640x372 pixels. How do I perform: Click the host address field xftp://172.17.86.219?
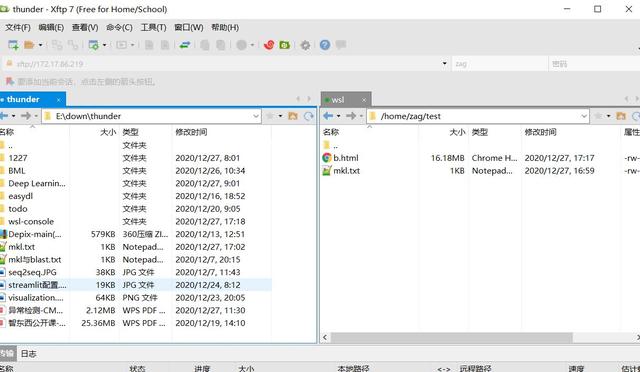point(224,64)
